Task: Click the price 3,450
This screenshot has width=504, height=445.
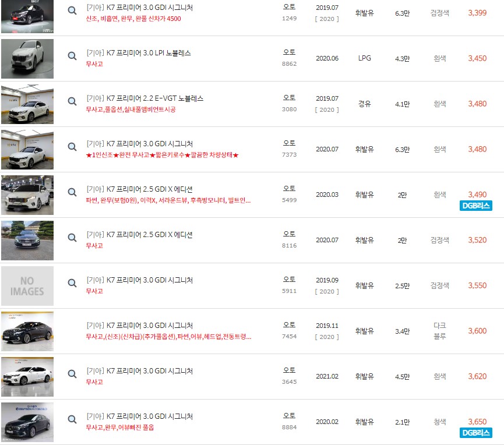Action: coord(477,58)
